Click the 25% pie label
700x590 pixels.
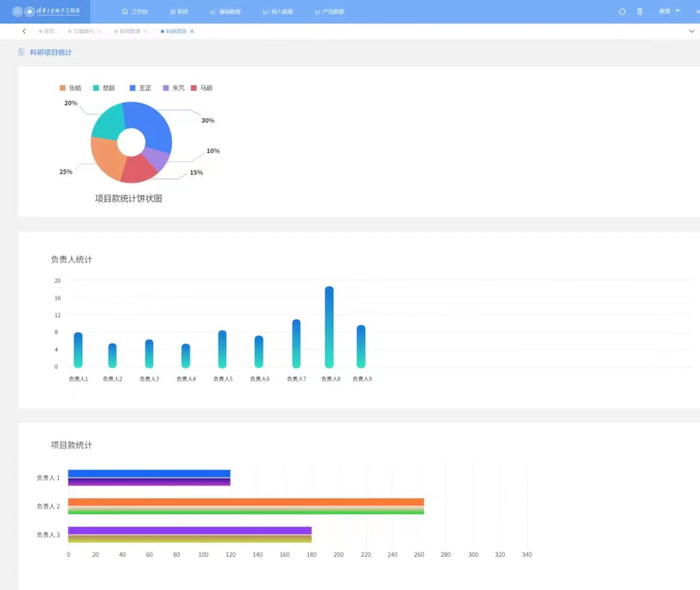point(65,172)
